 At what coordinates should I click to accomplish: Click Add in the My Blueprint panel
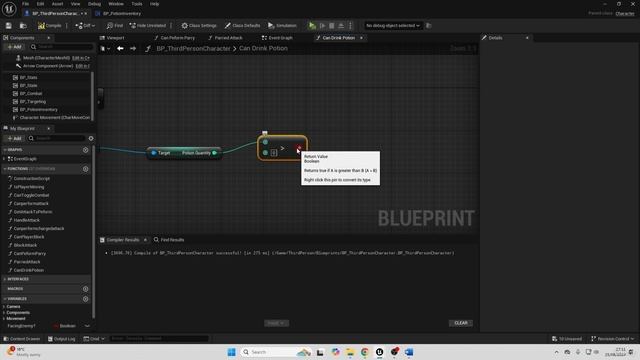14,138
